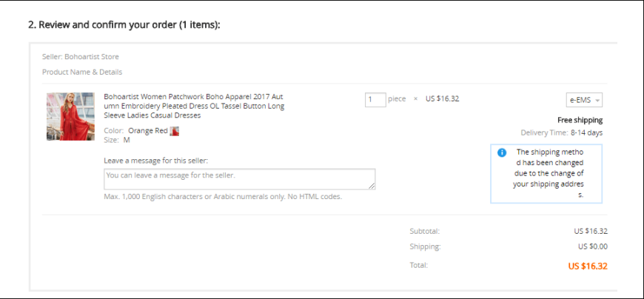
Task: Click the Bohoartist Store seller name
Action: point(92,57)
